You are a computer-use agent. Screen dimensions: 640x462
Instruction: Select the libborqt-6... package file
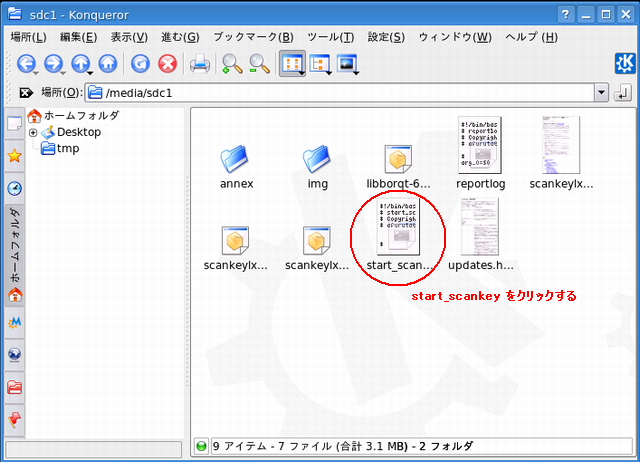click(x=398, y=167)
